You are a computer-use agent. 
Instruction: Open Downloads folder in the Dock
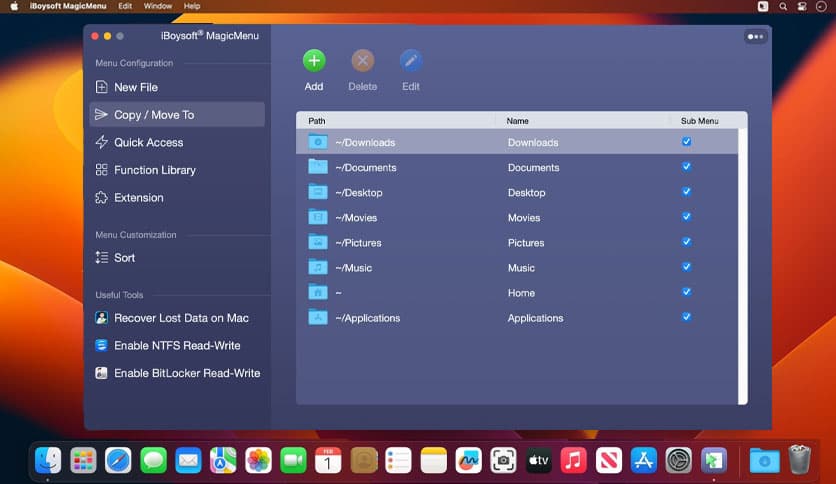(765, 460)
